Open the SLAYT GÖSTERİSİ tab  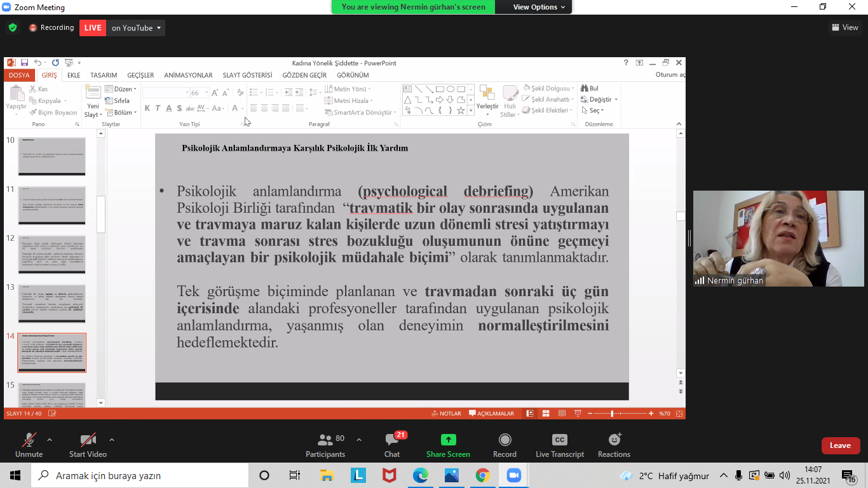pos(247,75)
